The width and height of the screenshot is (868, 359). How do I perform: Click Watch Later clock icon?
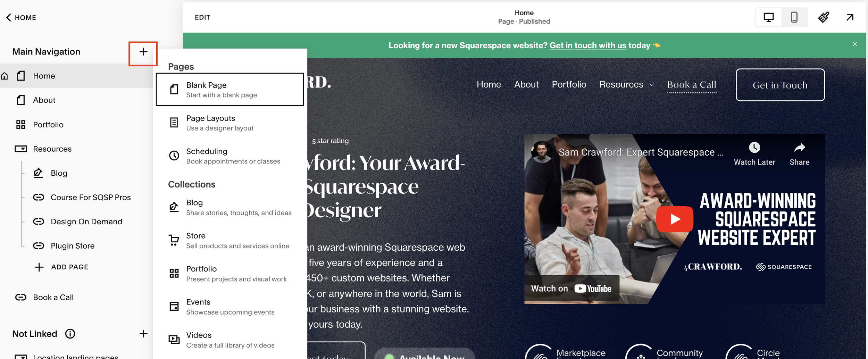[754, 148]
